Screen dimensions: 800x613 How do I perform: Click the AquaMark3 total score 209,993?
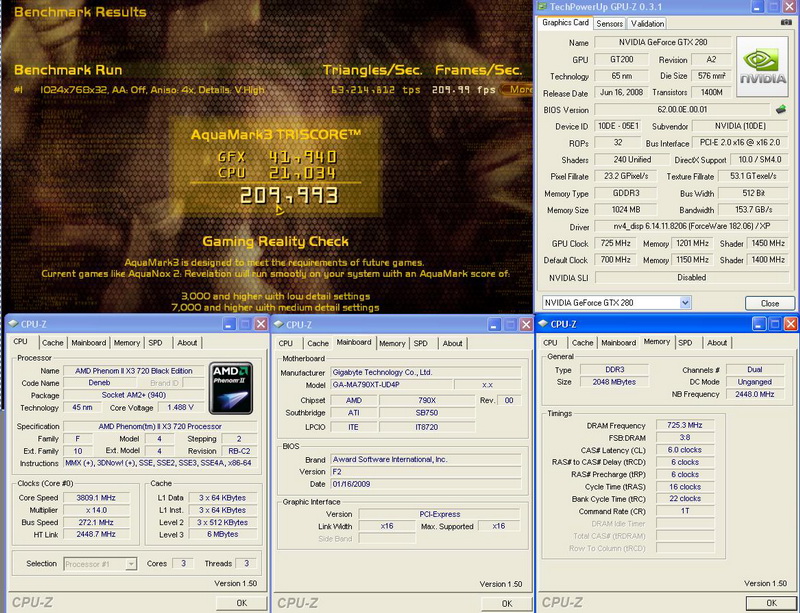click(289, 195)
